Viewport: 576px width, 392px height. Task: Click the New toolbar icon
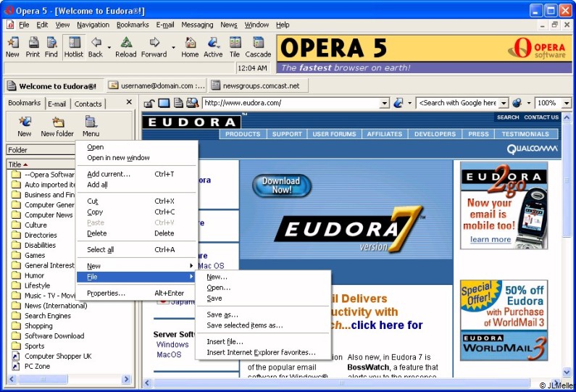pos(12,46)
